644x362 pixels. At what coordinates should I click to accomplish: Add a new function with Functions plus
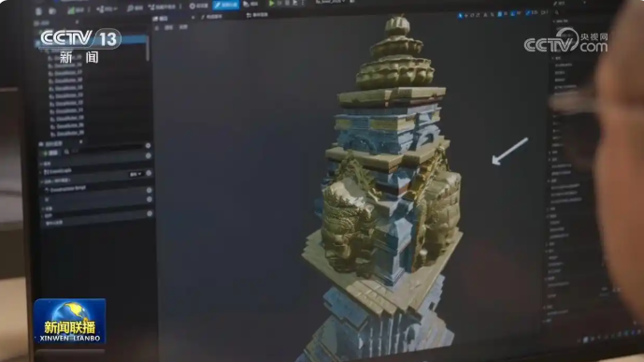click(149, 173)
